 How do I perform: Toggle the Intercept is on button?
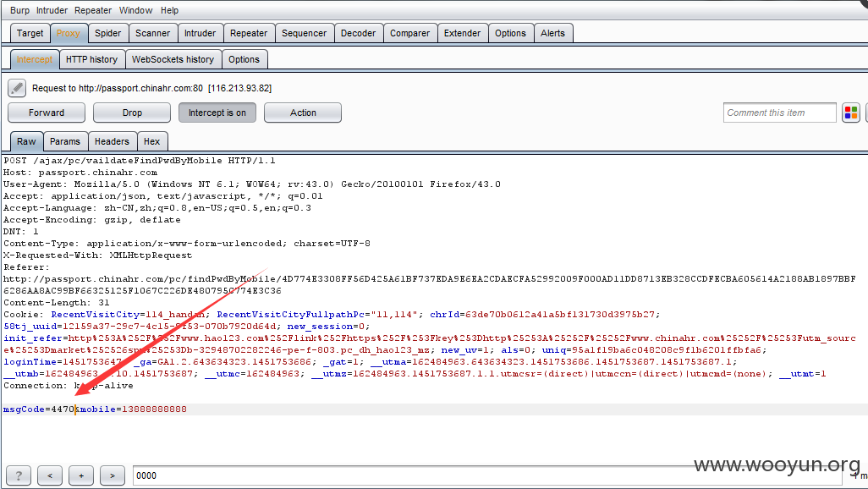click(x=217, y=113)
